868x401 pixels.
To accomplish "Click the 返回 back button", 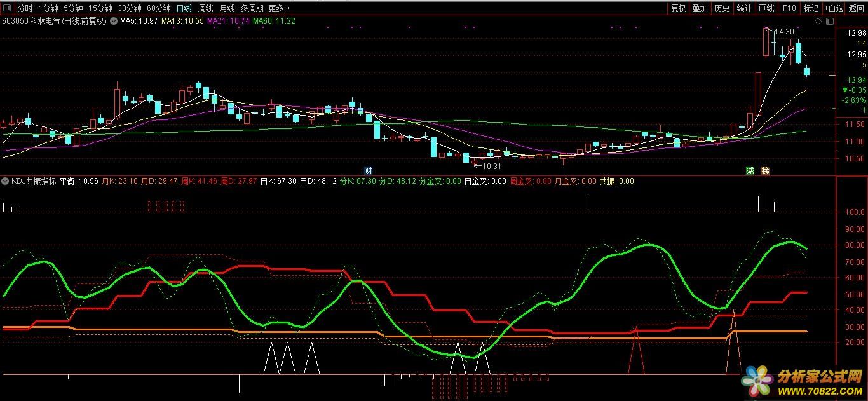I will 857,8.
